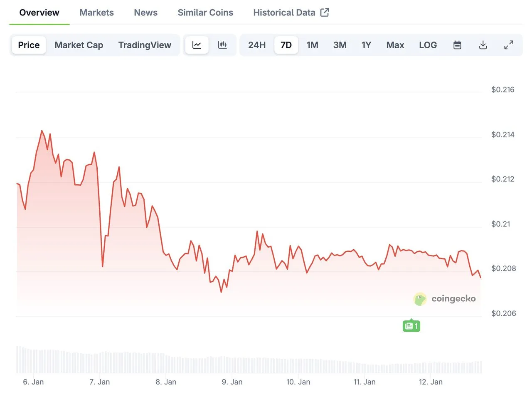Open the calendar date range picker
Image resolution: width=532 pixels, height=397 pixels.
tap(457, 45)
